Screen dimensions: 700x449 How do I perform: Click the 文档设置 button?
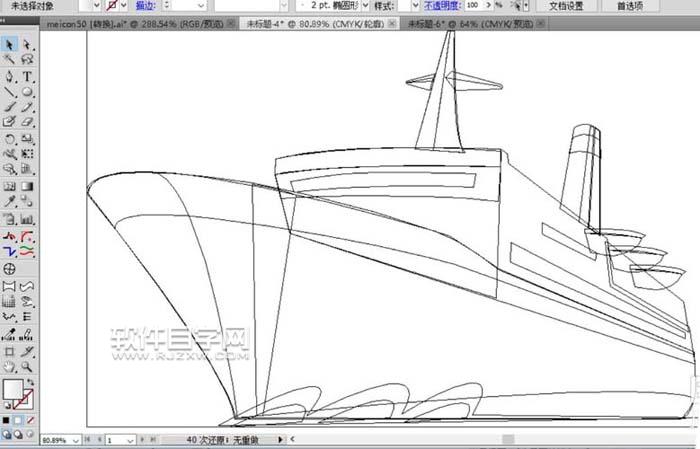coord(567,5)
